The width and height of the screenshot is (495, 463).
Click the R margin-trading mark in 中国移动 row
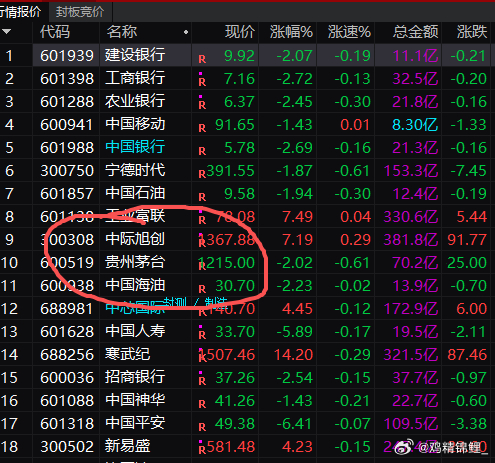pyautogui.click(x=202, y=128)
